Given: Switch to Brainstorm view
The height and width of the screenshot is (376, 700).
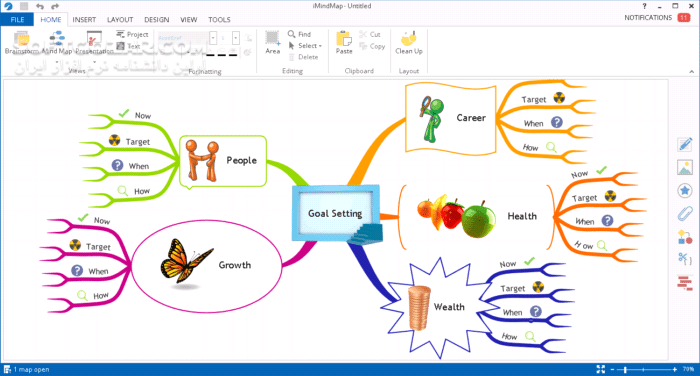Looking at the screenshot, I should click(x=21, y=42).
